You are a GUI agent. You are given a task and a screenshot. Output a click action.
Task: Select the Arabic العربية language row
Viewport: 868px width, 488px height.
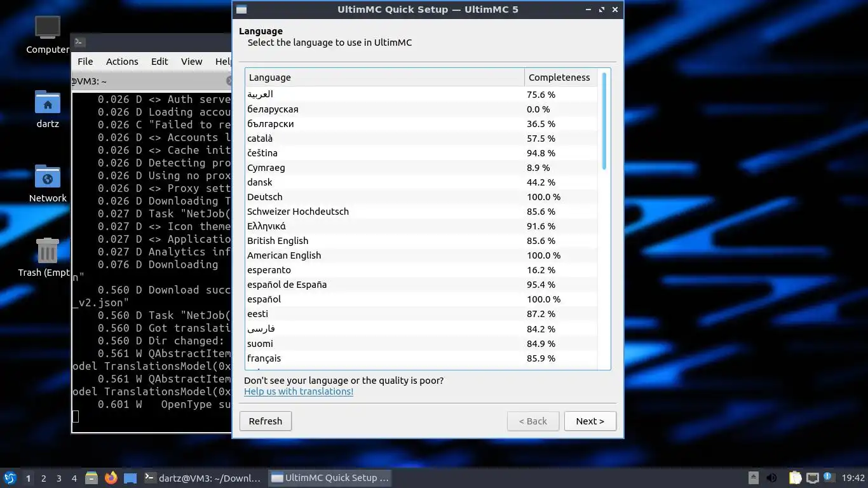tap(421, 94)
